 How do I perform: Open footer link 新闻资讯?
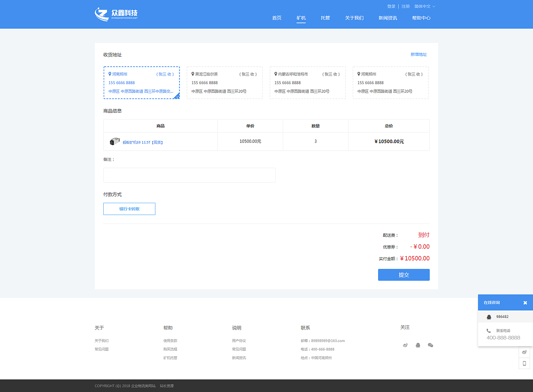(x=239, y=358)
